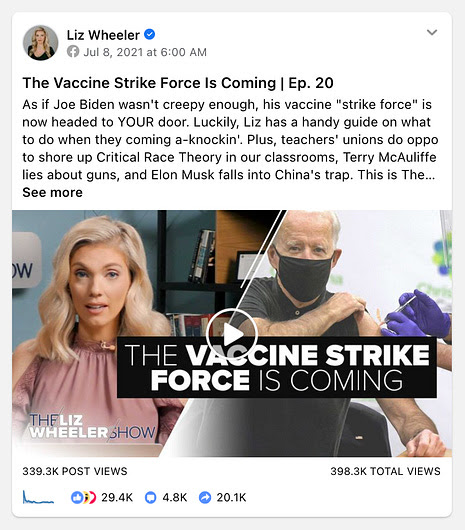Click the 20.1K shares count
This screenshot has height=530, width=465.
point(231,498)
